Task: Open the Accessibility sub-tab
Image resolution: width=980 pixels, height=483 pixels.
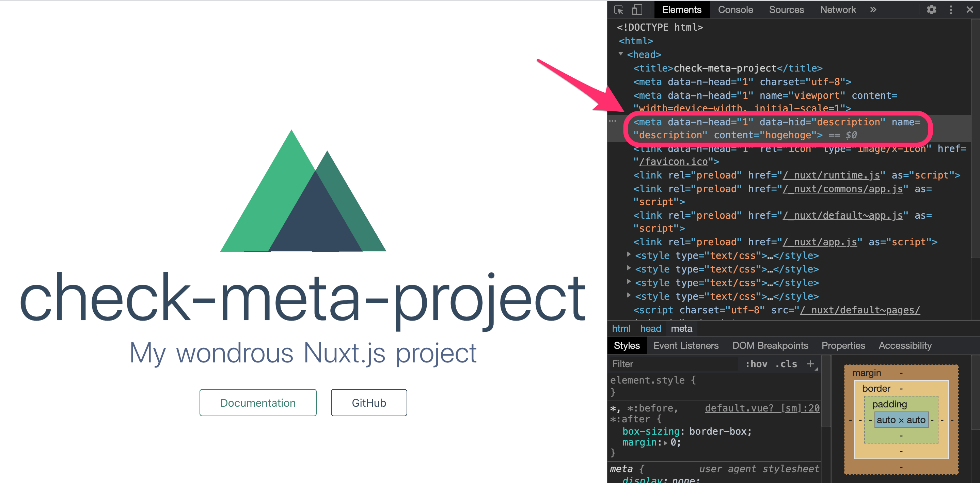Action: click(x=905, y=345)
